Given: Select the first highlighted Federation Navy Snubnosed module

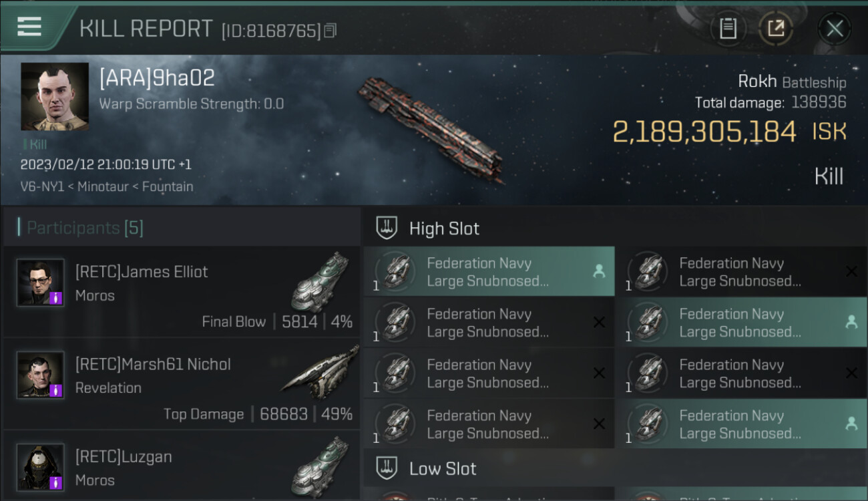Looking at the screenshot, I should tap(489, 272).
